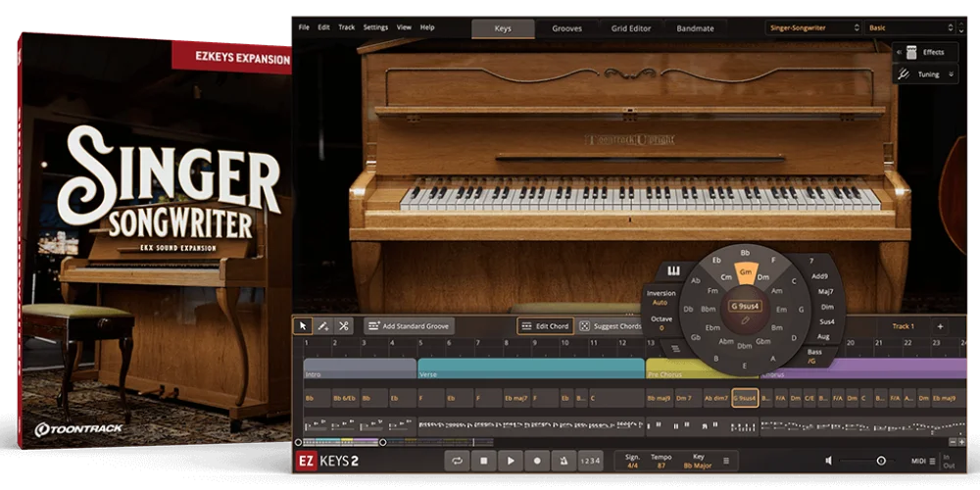
Task: Open the Basic preset dropdown
Action: tap(910, 27)
